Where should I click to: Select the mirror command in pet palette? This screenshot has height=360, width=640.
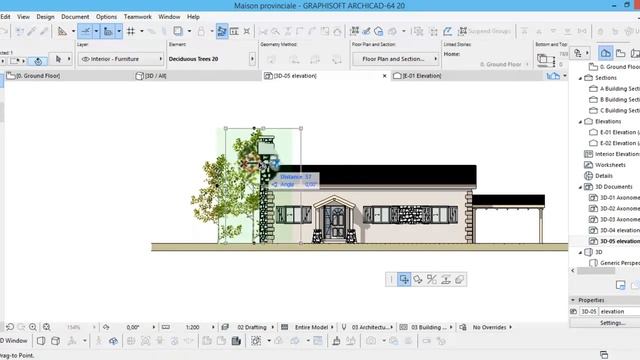[431, 280]
